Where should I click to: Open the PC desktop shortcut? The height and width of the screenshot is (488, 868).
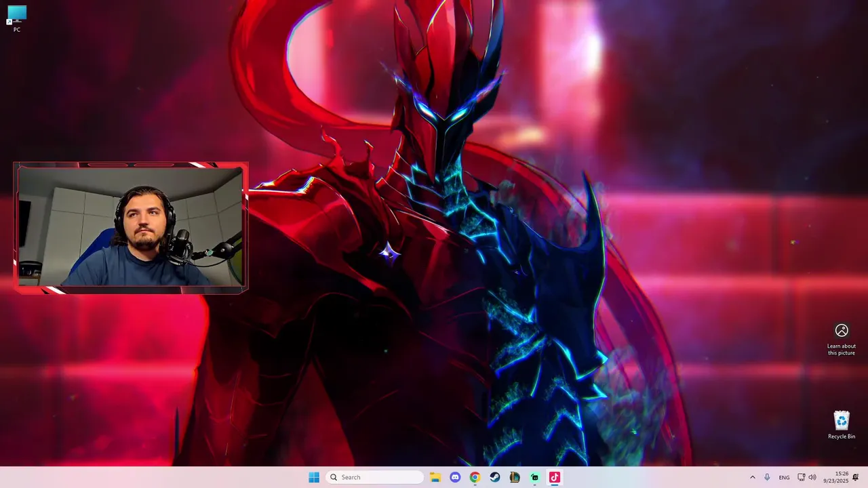17,18
